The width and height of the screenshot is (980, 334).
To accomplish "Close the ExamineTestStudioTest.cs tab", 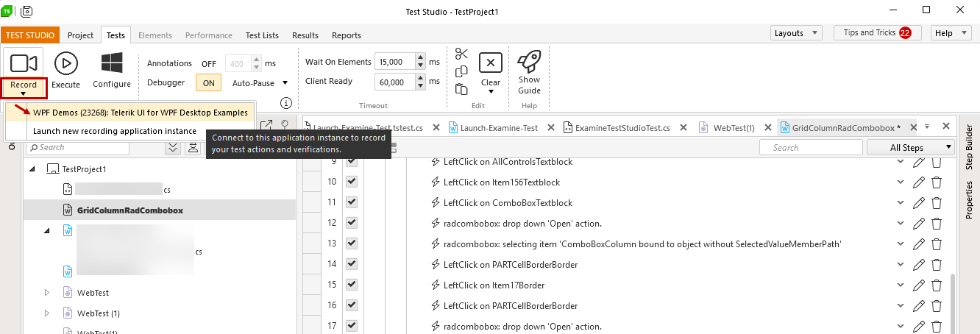I will [x=682, y=128].
